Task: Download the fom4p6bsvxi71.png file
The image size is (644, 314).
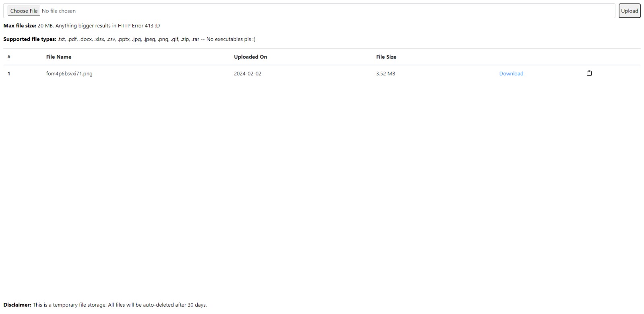Action: tap(511, 74)
